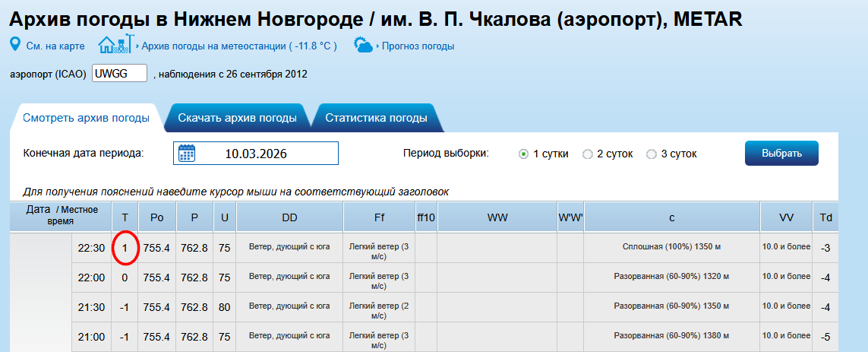This screenshot has height=352, width=868.
Task: Select the 2 суток period option
Action: tap(587, 154)
